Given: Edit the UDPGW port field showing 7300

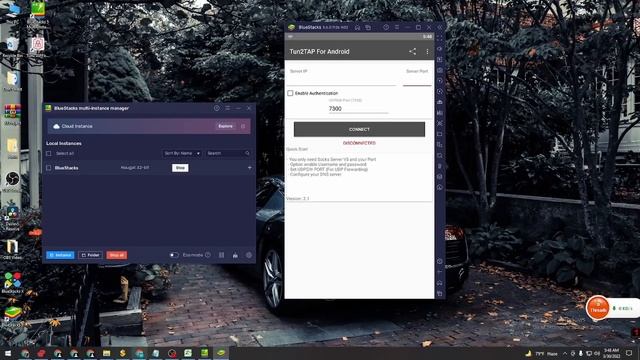Looking at the screenshot, I should [x=358, y=109].
